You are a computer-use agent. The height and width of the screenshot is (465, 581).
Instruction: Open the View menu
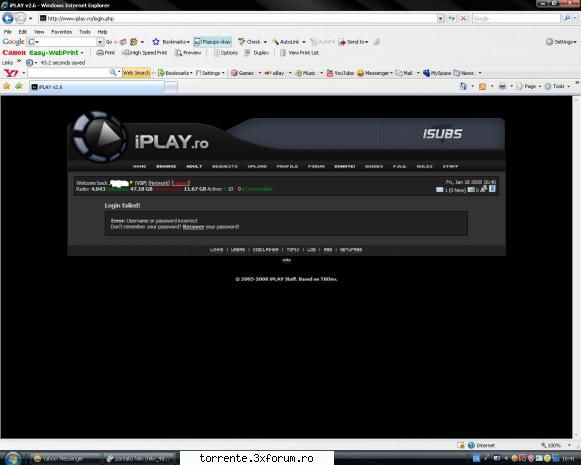click(39, 32)
